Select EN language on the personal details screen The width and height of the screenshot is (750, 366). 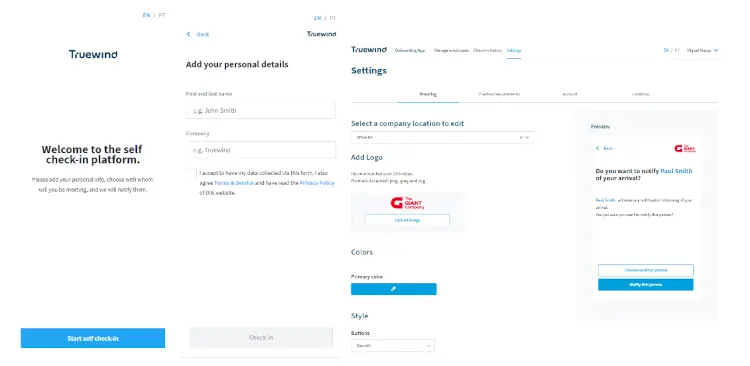coord(318,18)
